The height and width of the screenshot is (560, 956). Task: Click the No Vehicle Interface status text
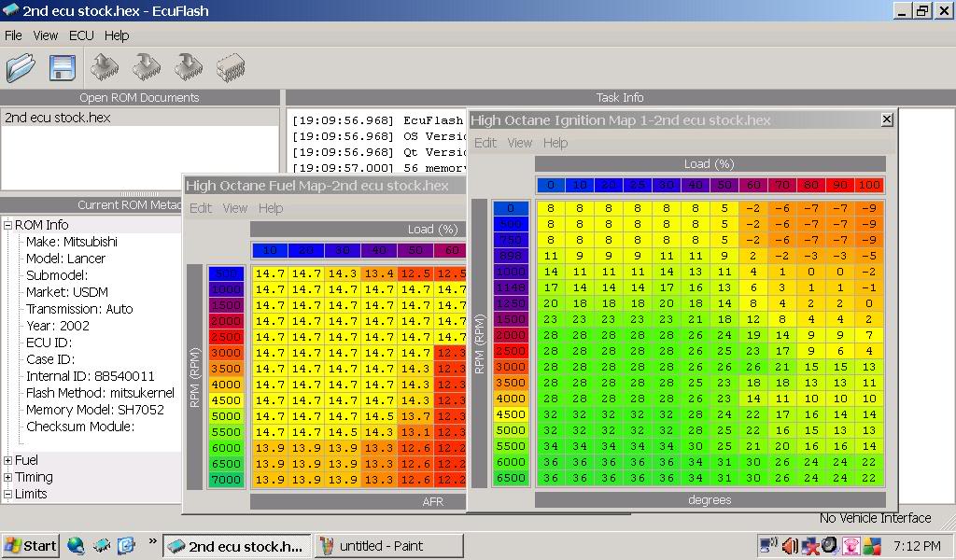click(x=875, y=518)
